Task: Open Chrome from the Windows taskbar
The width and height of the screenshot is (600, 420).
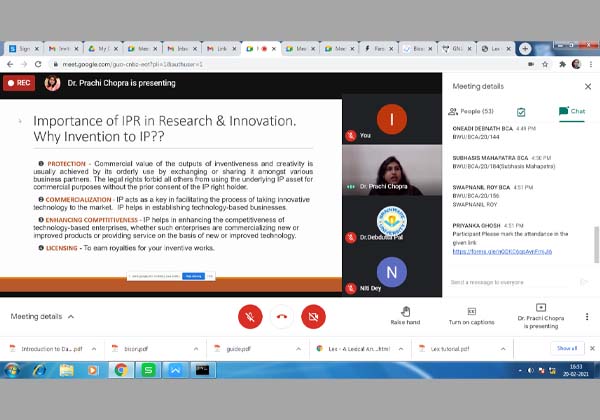Action: tap(120, 370)
